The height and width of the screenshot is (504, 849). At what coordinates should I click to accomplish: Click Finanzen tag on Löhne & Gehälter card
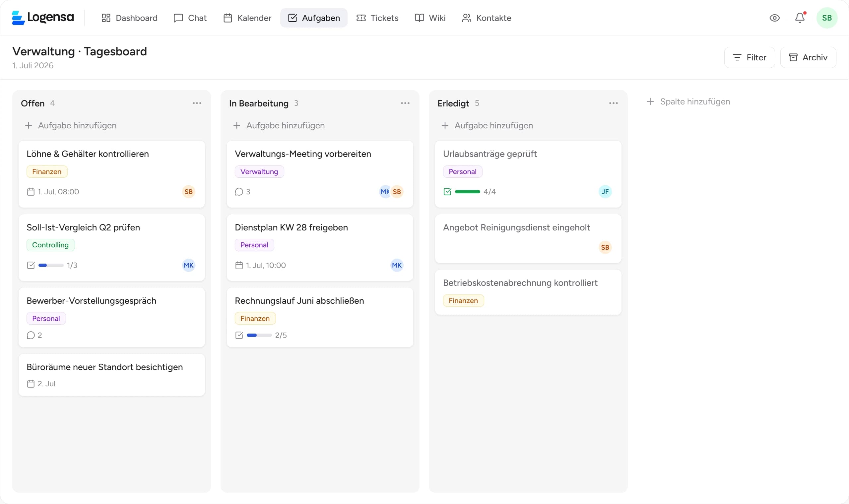coord(47,171)
